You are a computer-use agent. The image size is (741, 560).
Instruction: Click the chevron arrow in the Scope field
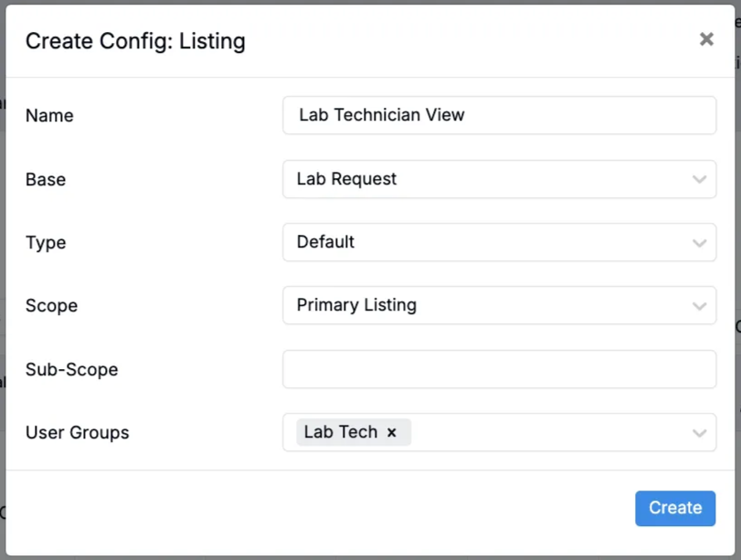click(699, 306)
